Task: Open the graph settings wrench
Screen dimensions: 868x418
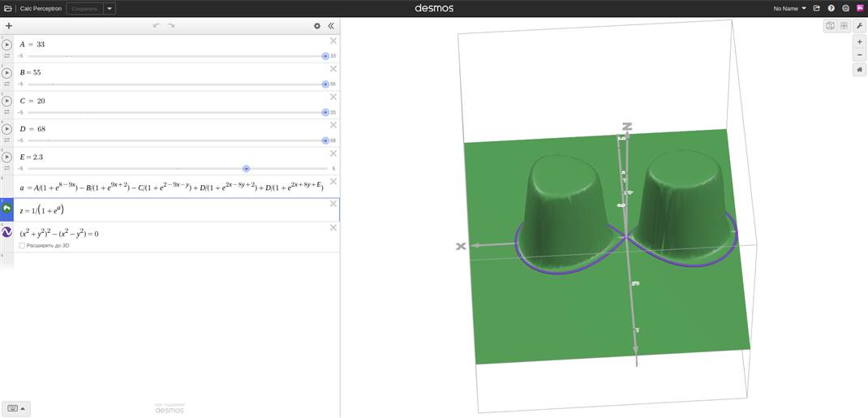Action: pos(860,25)
